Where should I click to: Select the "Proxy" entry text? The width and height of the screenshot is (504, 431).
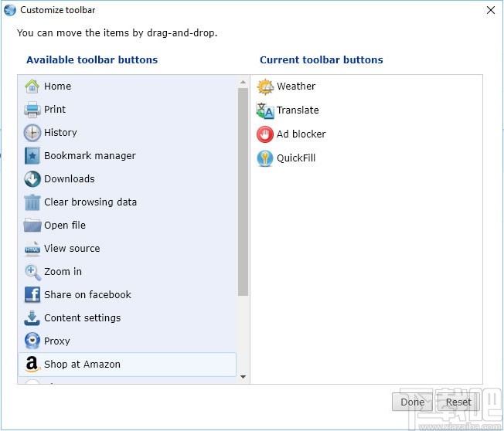tap(57, 341)
